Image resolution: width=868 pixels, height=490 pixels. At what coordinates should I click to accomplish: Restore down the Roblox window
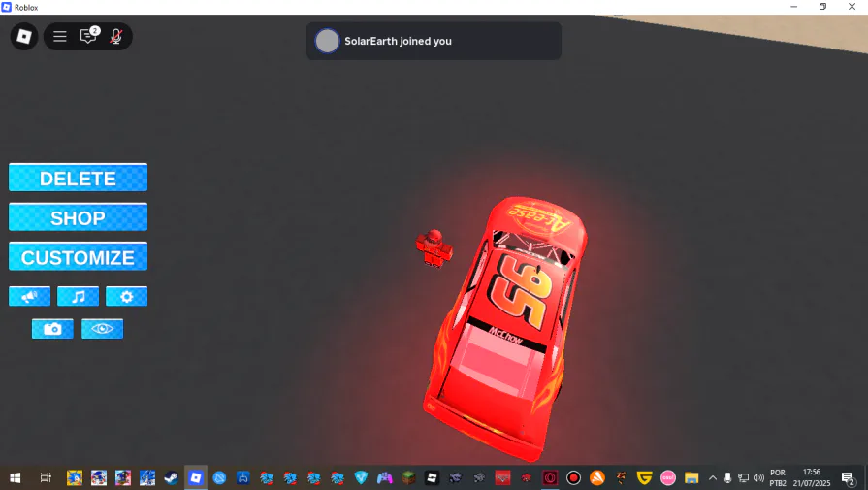point(822,7)
